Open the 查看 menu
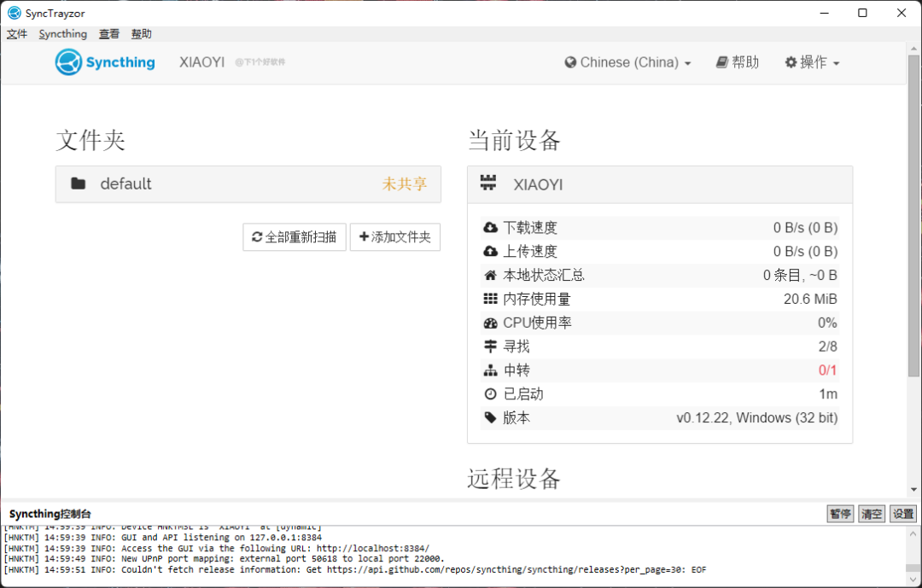 (108, 33)
